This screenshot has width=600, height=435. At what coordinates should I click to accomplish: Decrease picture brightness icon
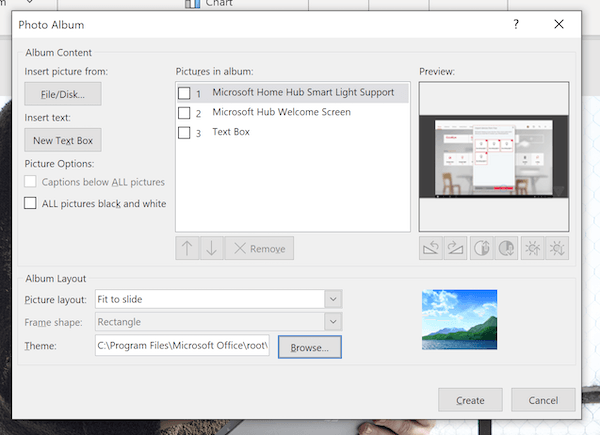(557, 248)
